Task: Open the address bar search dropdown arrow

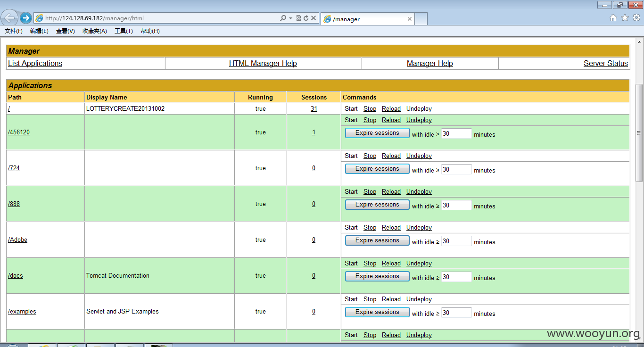Action: [x=290, y=18]
